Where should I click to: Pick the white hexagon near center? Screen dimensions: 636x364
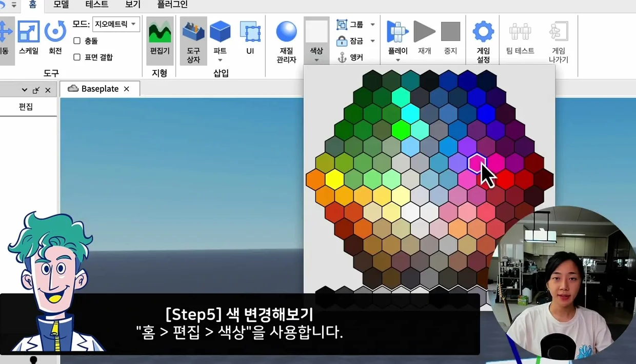click(x=410, y=212)
